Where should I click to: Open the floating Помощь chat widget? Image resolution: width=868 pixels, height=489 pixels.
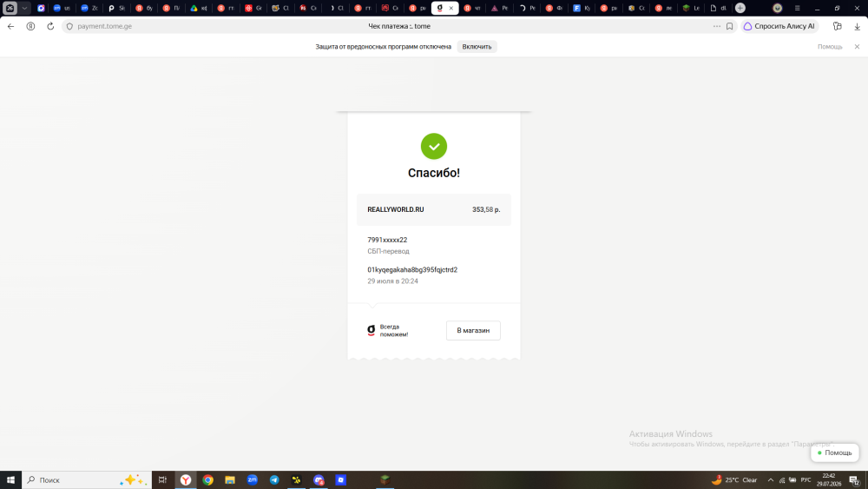coord(835,453)
